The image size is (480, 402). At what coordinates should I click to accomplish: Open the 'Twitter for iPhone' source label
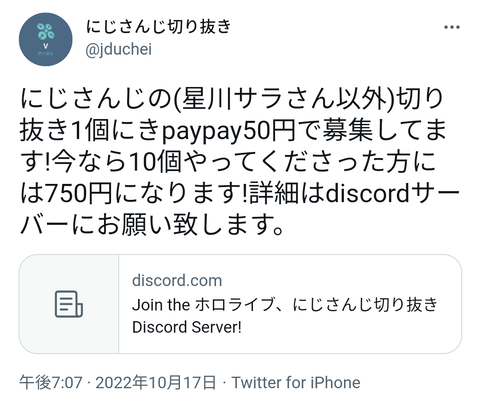point(296,382)
